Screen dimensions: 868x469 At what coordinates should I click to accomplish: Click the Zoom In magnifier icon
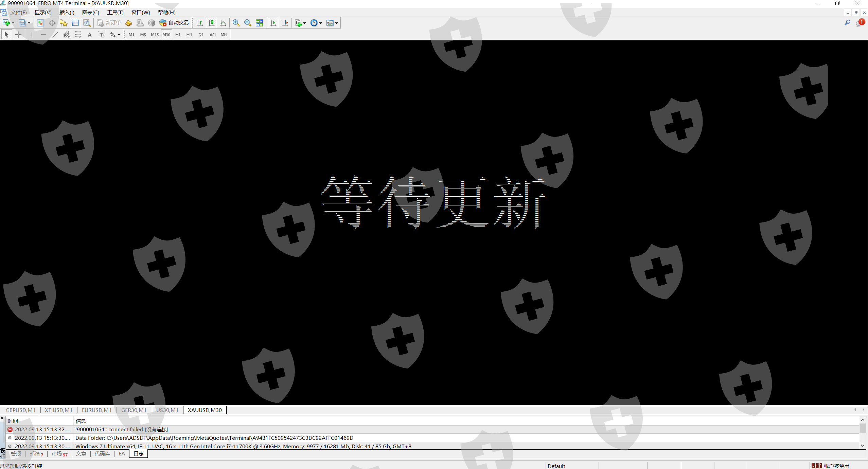pyautogui.click(x=236, y=23)
